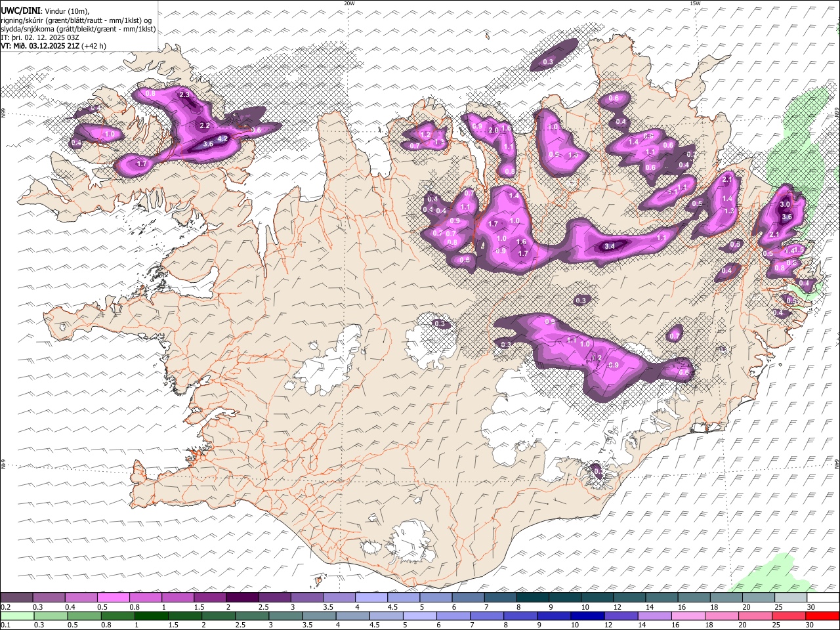Click the 2.3 snowfall value label
This screenshot has height=630, width=840.
(x=184, y=95)
